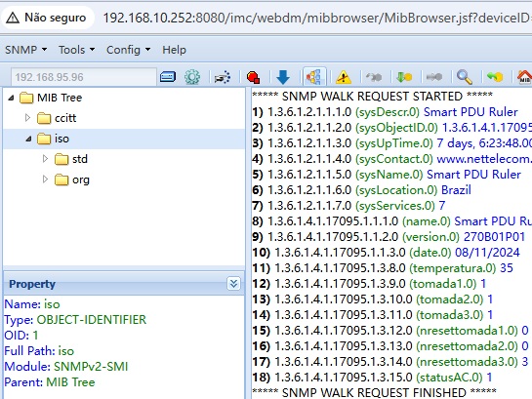Click the trace route dotted-path icon
The height and width of the screenshot is (399, 532).
223,77
